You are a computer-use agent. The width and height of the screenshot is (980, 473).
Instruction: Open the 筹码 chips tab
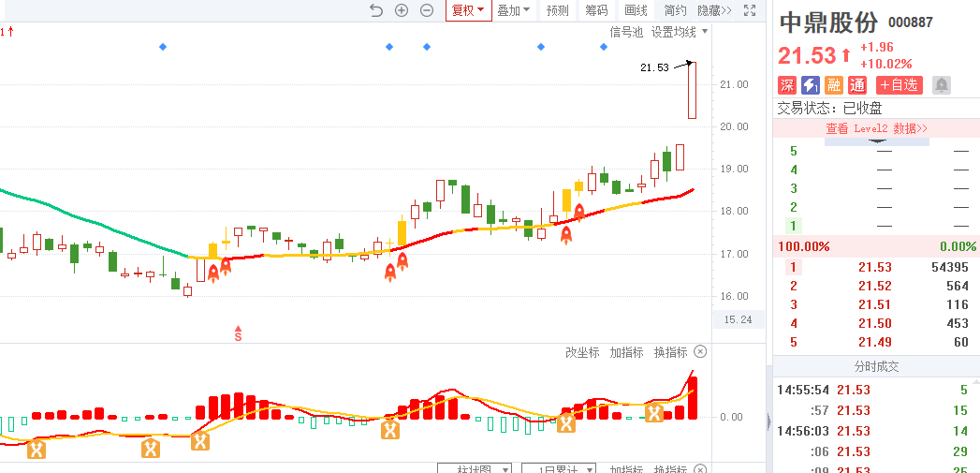596,10
